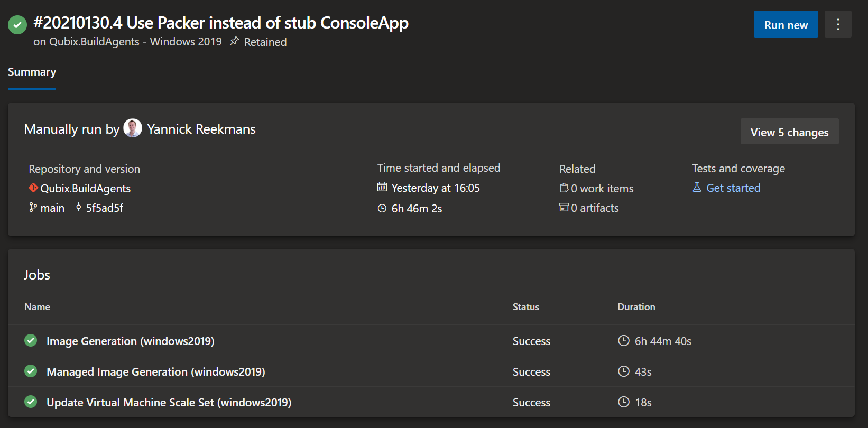Switch to the Summary tab
This screenshot has height=428, width=868.
tap(32, 72)
